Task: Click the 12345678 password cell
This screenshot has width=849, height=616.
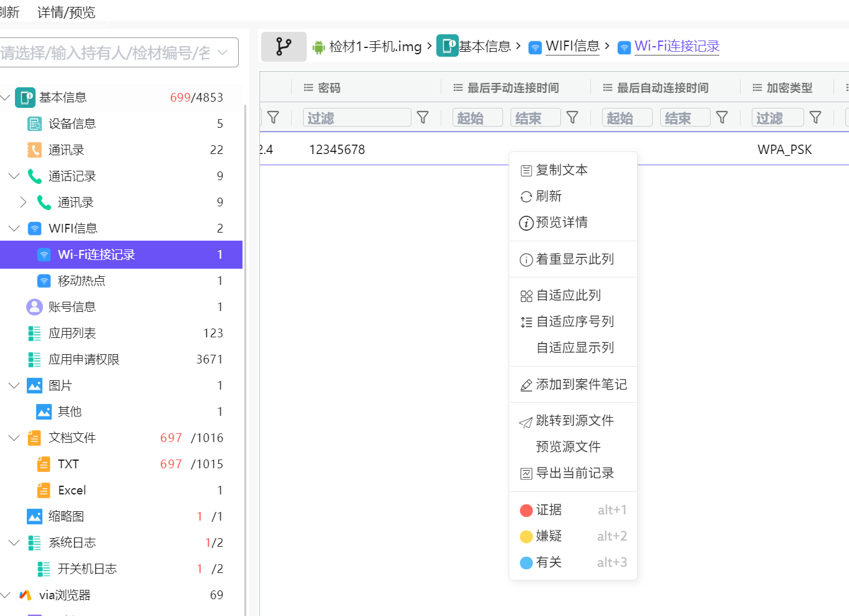Action: pyautogui.click(x=337, y=150)
